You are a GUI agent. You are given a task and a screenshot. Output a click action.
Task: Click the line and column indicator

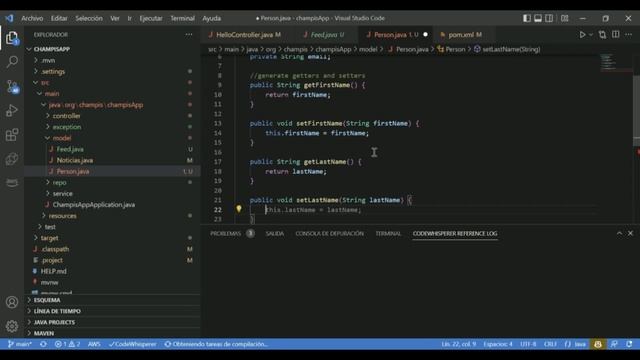click(x=459, y=344)
